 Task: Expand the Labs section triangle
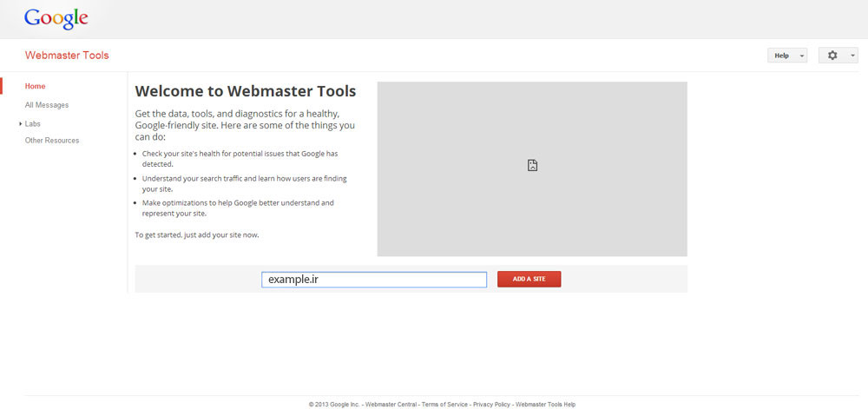coord(20,124)
